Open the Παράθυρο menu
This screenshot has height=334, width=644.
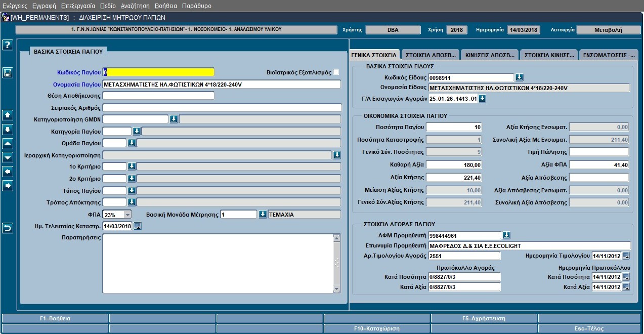click(197, 6)
